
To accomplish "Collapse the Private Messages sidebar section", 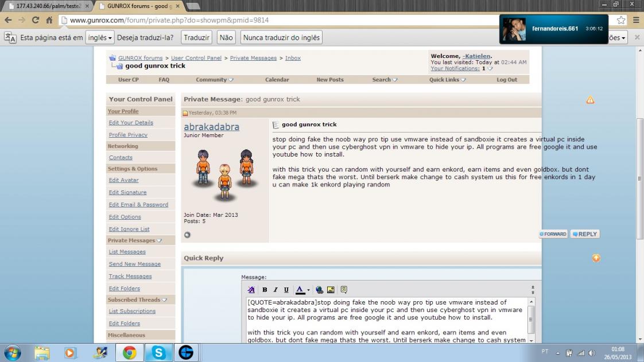I will [160, 240].
